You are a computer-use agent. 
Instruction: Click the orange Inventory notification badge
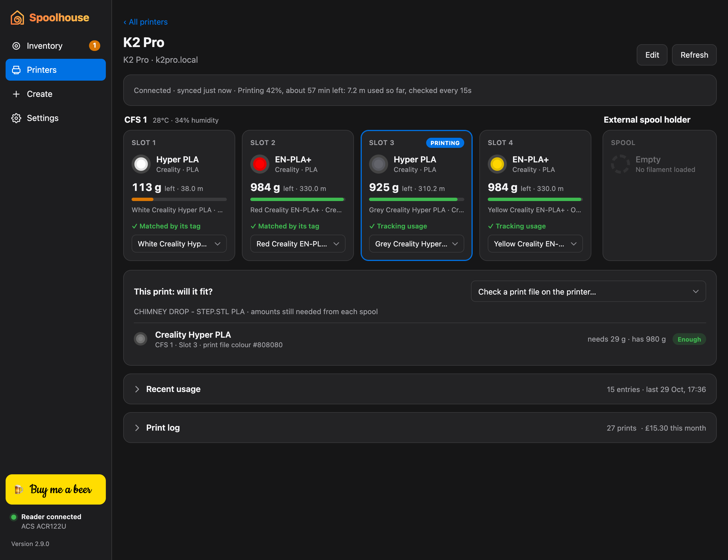tap(94, 46)
